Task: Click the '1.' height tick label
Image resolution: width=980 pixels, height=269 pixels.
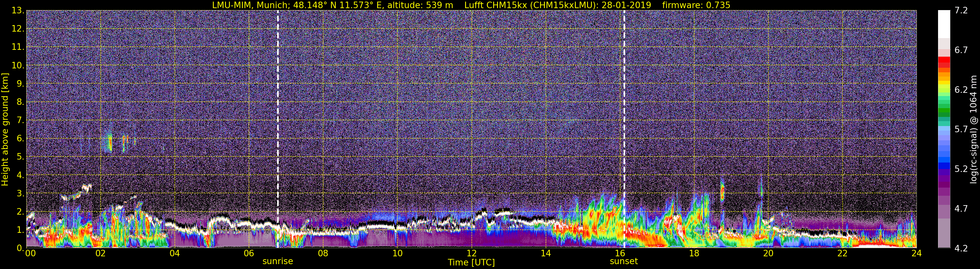Action: coord(20,230)
